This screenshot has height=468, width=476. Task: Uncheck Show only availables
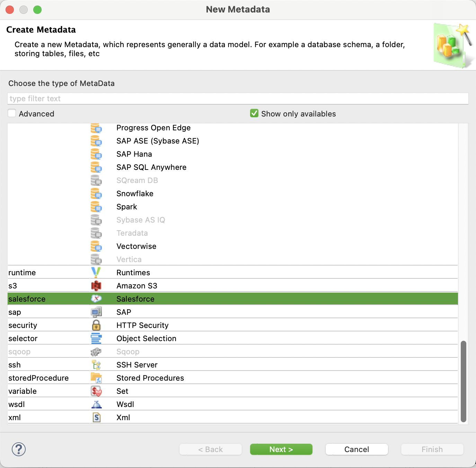tap(254, 113)
